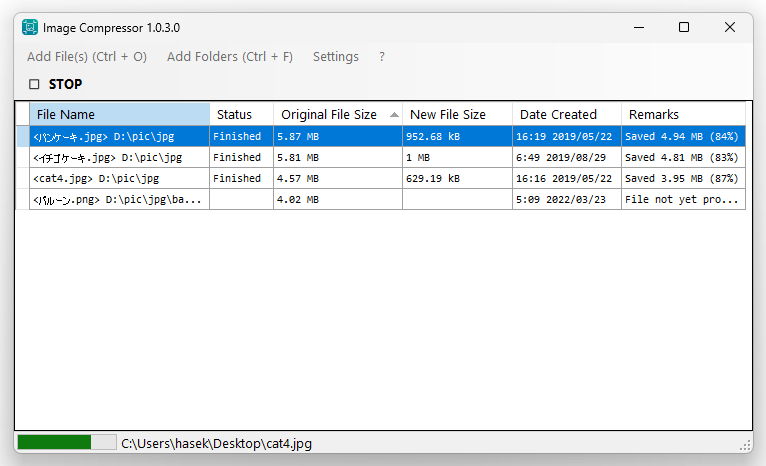Sort by Remarks column header

683,114
